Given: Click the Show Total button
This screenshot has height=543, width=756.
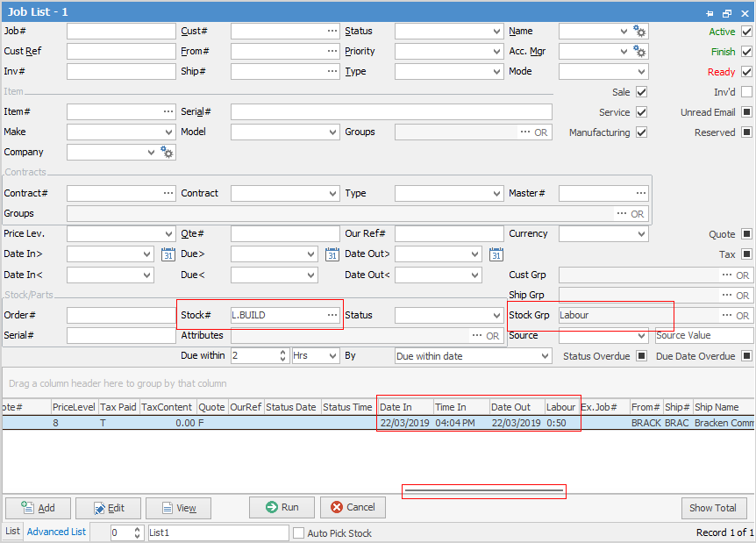Looking at the screenshot, I should (x=713, y=508).
